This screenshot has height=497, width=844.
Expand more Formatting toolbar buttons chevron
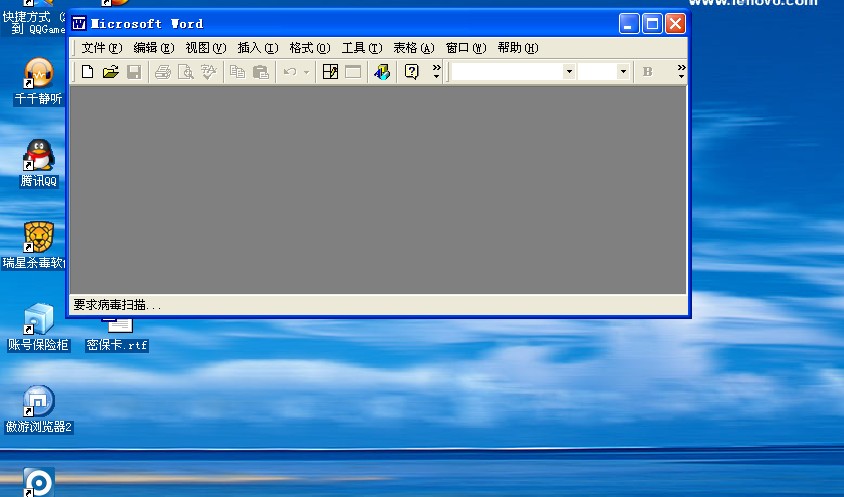(681, 72)
